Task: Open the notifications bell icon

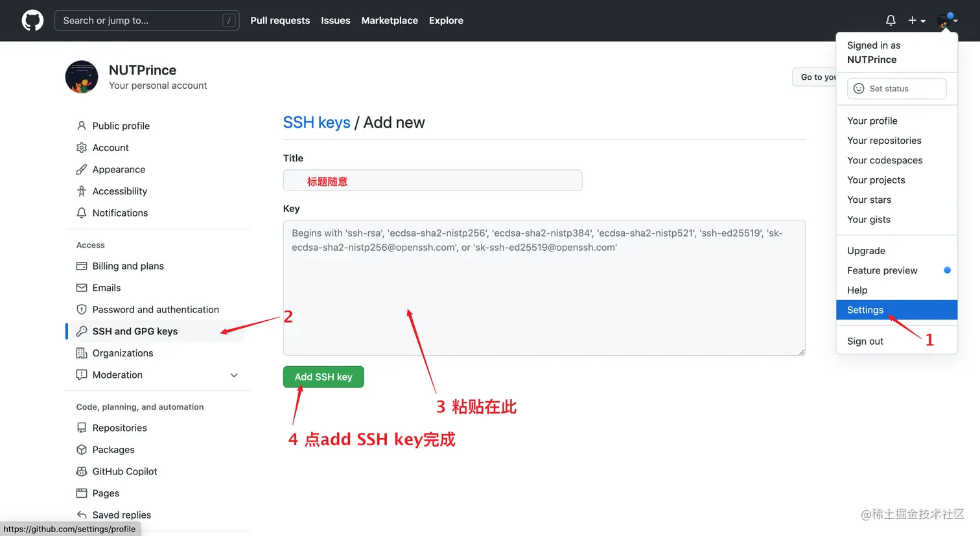Action: point(891,21)
